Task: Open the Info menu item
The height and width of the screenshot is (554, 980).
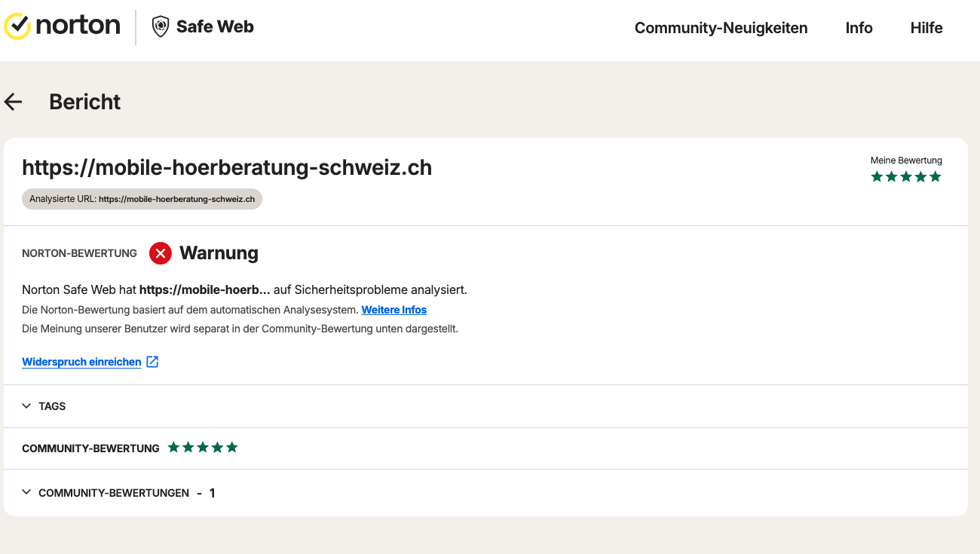Action: click(859, 28)
